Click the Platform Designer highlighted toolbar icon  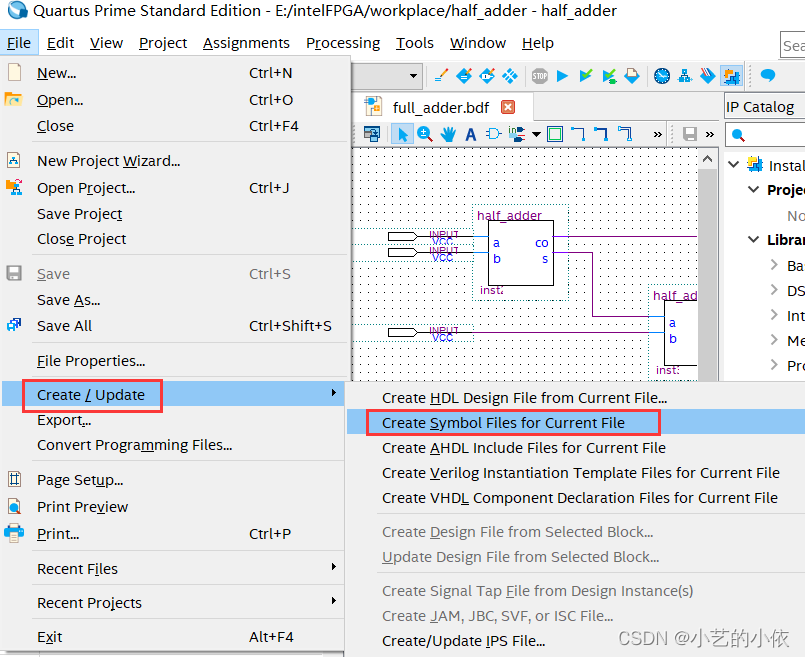point(731,76)
